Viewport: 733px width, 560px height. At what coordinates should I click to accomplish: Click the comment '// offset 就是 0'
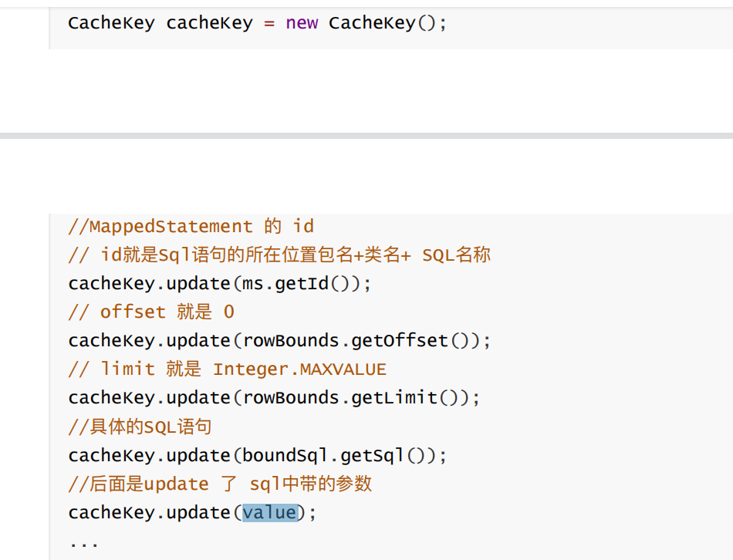(151, 312)
